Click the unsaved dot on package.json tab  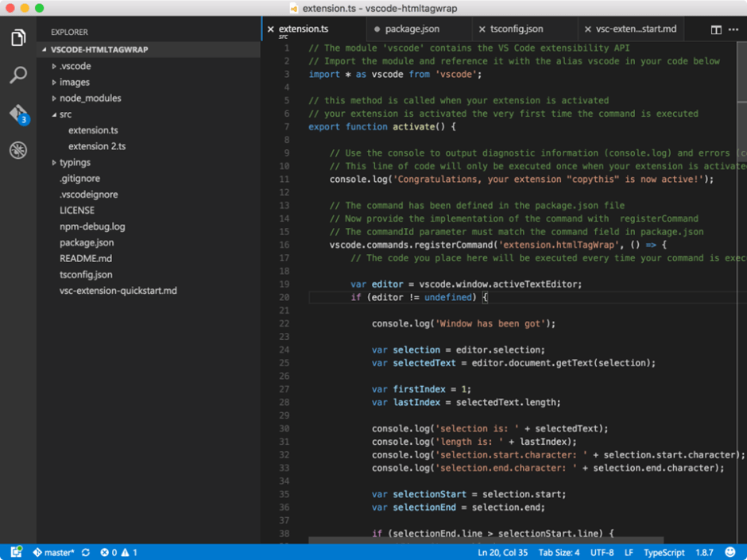[x=377, y=29]
